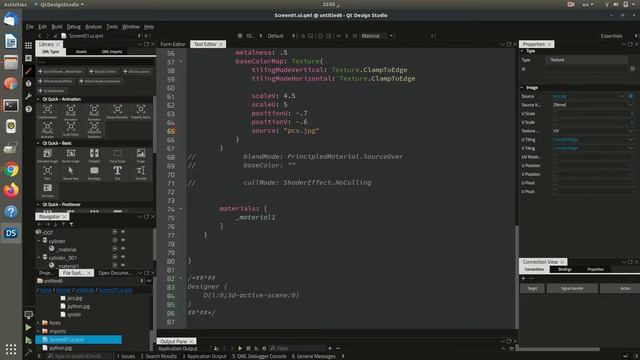Open Debug mode bug icon
This screenshot has width=640, height=360.
(28, 83)
